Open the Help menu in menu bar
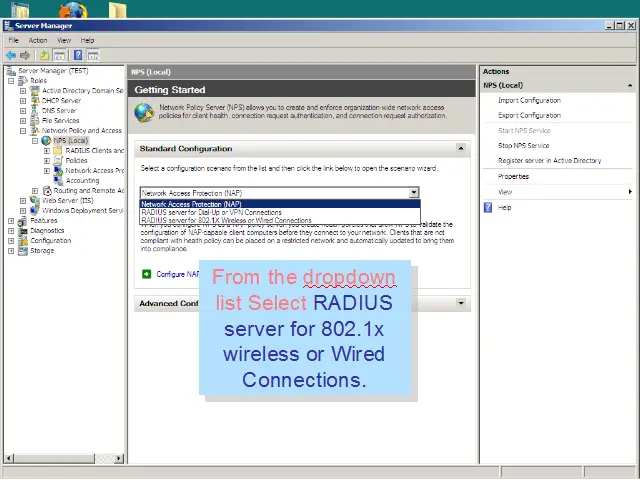 click(x=87, y=40)
